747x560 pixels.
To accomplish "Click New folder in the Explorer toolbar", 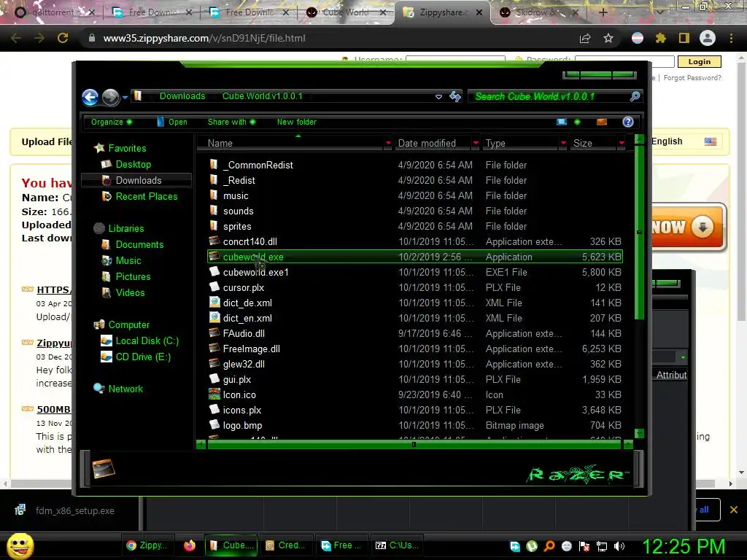I will 297,122.
